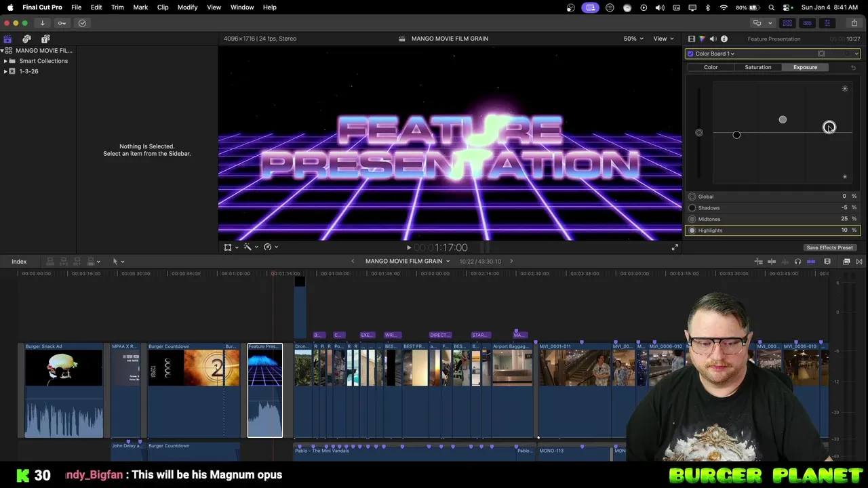Viewport: 868px width, 488px height.
Task: Open the Import Media arrow button
Action: click(x=42, y=23)
